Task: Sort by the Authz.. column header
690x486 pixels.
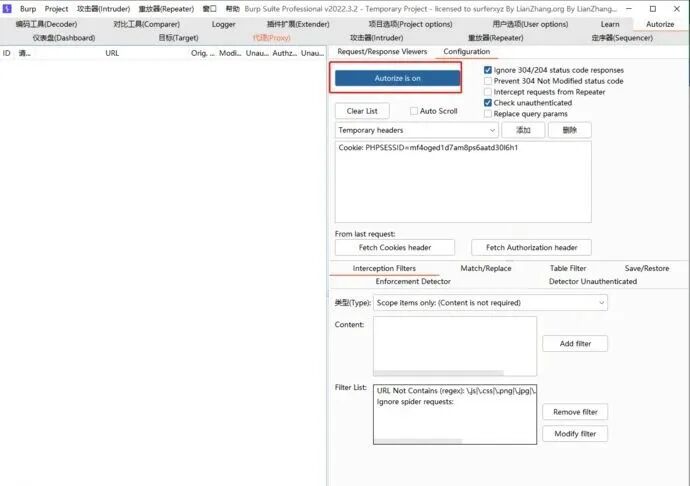Action: click(x=284, y=53)
